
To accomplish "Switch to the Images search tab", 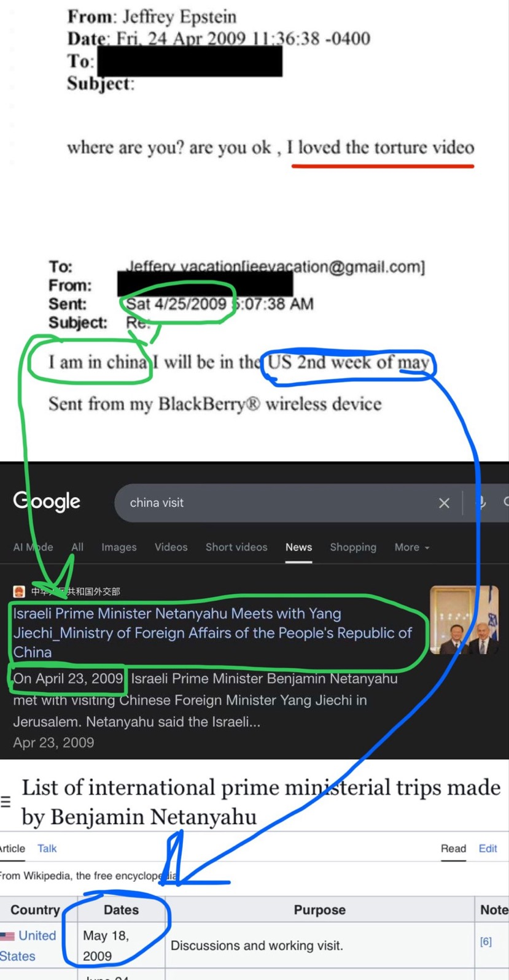I will coord(119,547).
